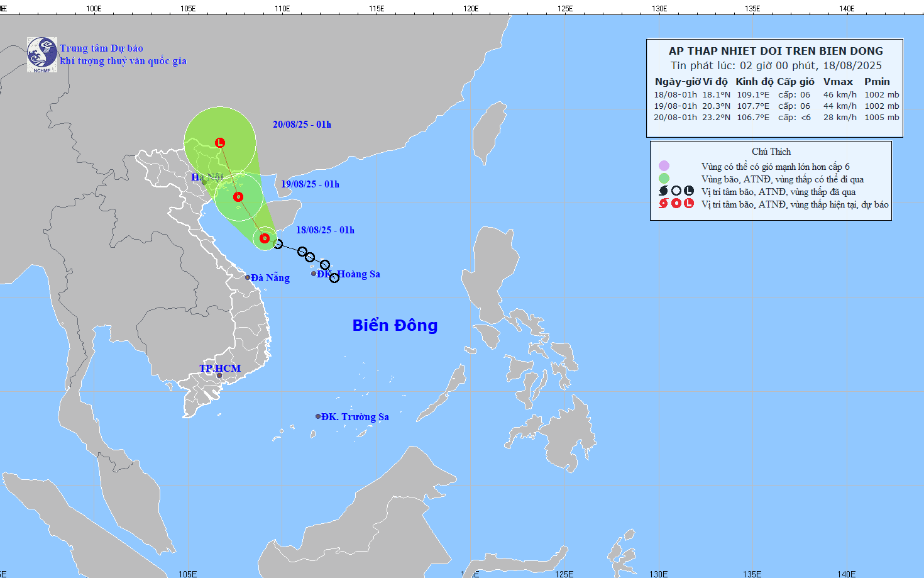Click the '28 km/h' Vmax value
Screen dimensions: 924x578
pyautogui.click(x=840, y=118)
